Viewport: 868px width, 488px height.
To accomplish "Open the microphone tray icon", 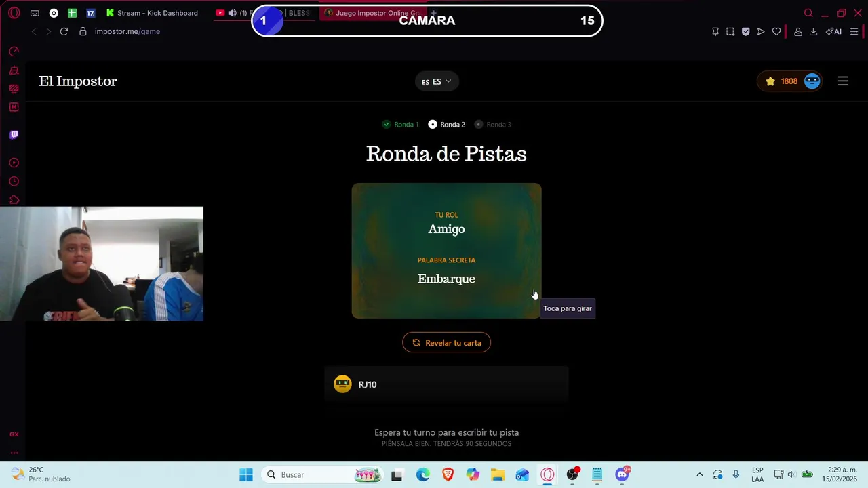I will click(x=736, y=474).
